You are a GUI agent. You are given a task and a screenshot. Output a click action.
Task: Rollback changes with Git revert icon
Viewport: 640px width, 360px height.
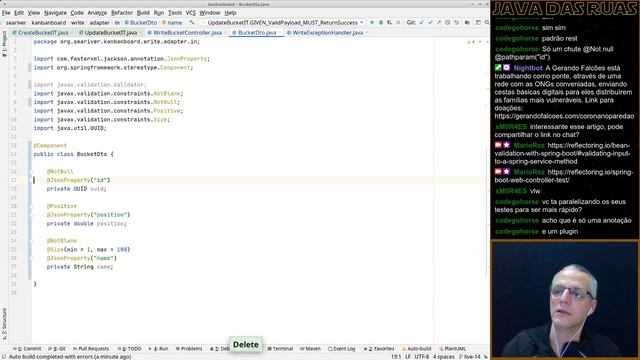[x=456, y=22]
